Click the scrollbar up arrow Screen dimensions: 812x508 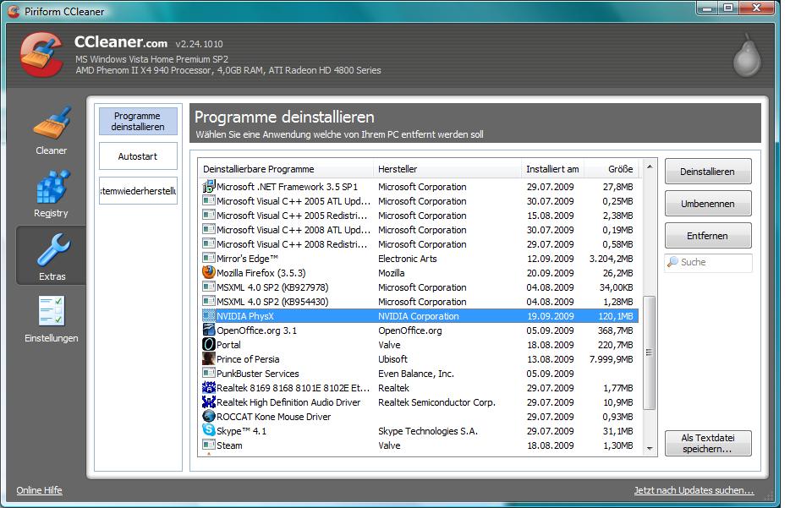pyautogui.click(x=650, y=167)
